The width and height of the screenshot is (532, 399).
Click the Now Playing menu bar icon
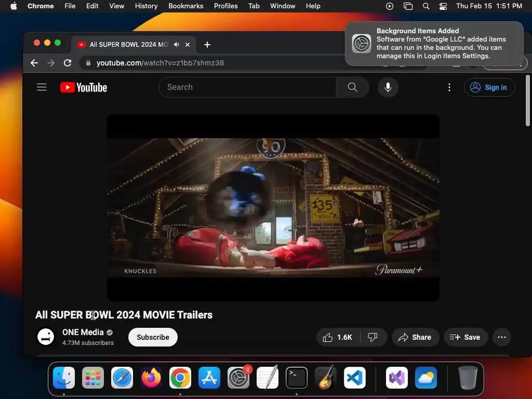[x=390, y=6]
